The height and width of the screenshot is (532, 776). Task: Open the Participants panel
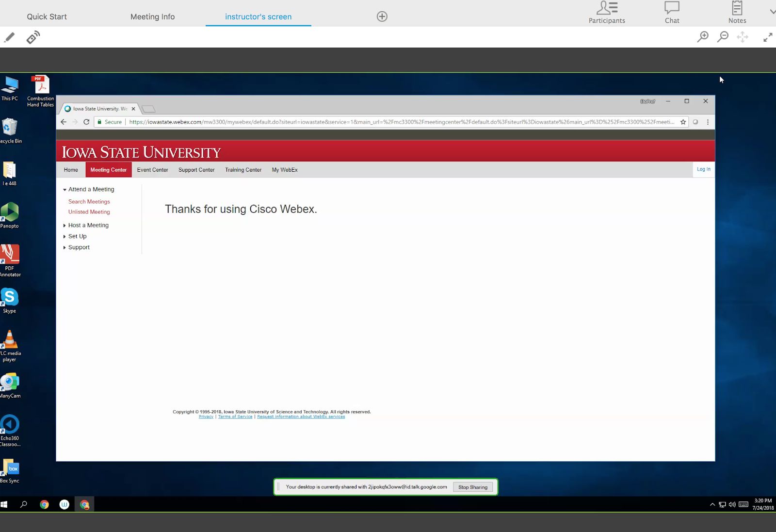607,13
